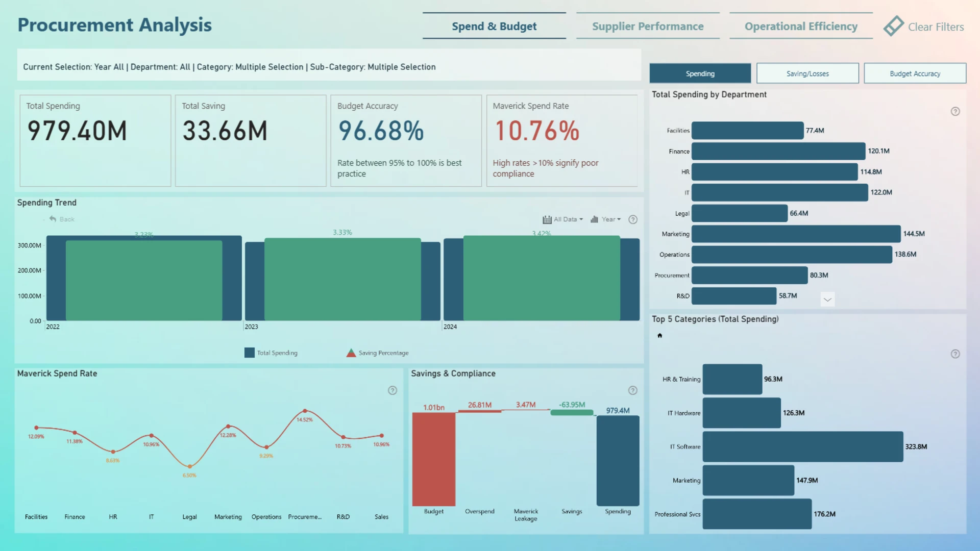This screenshot has height=551, width=980.
Task: Click the Clear Filters diamond eraser icon
Action: pyautogui.click(x=893, y=26)
